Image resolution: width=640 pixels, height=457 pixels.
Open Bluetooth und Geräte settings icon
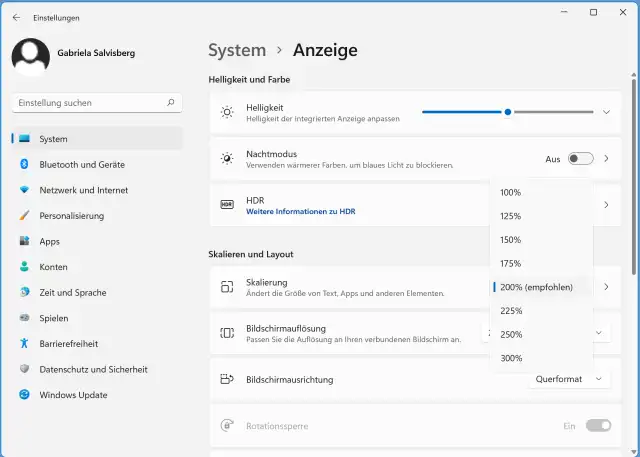[x=24, y=164]
